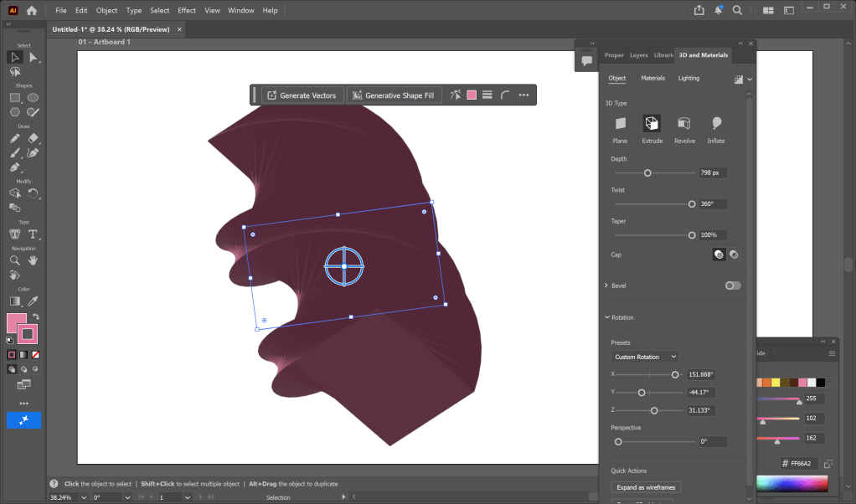This screenshot has height=504, width=856.
Task: Select the Eyedropper tool
Action: click(34, 301)
